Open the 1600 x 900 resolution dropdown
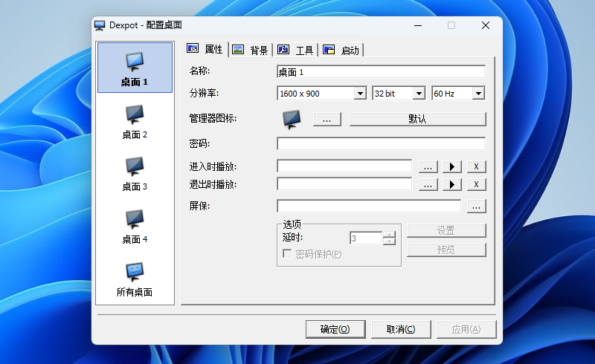595x364 pixels. pyautogui.click(x=360, y=94)
